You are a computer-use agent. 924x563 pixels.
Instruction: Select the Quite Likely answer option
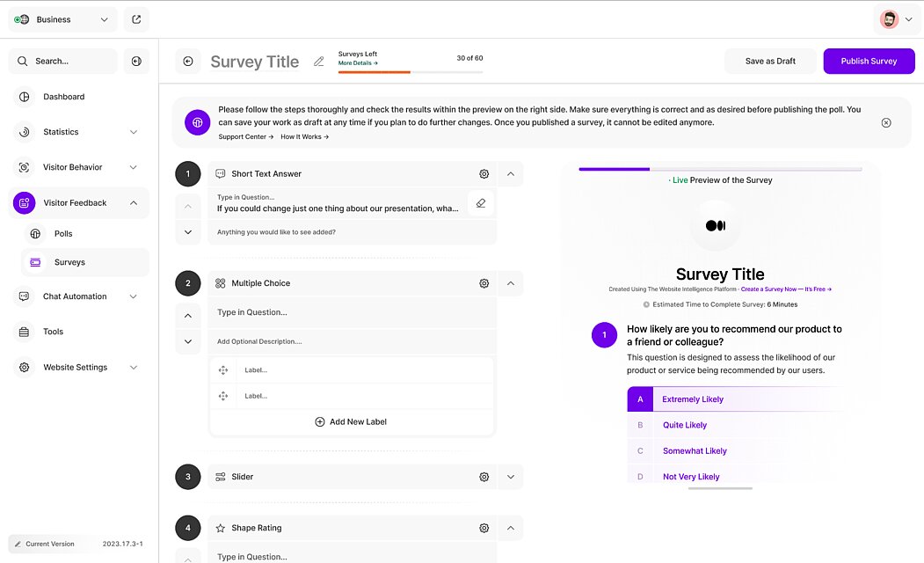point(685,425)
